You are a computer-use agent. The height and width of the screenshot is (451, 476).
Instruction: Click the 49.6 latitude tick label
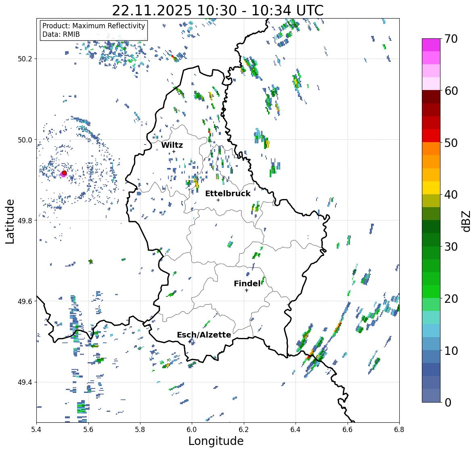pos(25,301)
